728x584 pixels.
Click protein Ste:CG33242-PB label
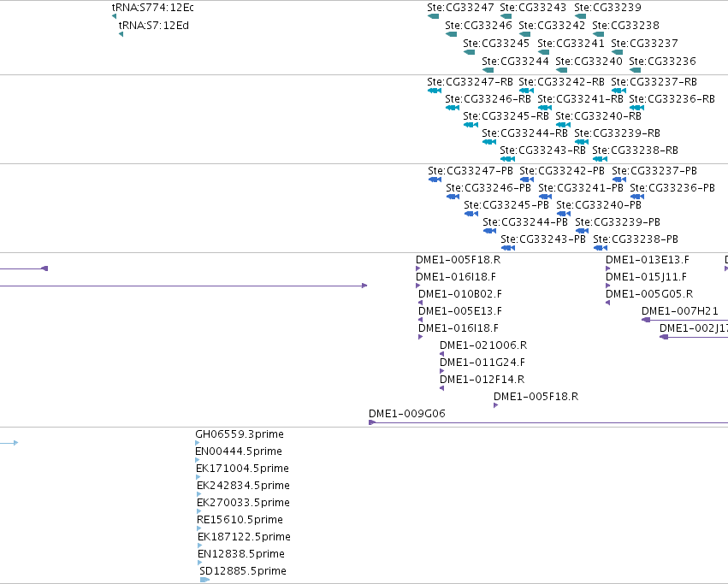(562, 171)
